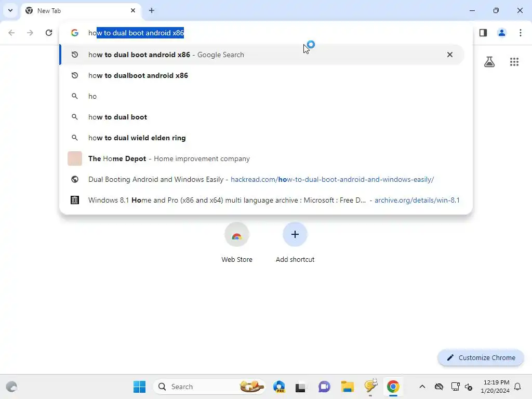
Task: Open the clock and date flyout
Action: pos(495,387)
